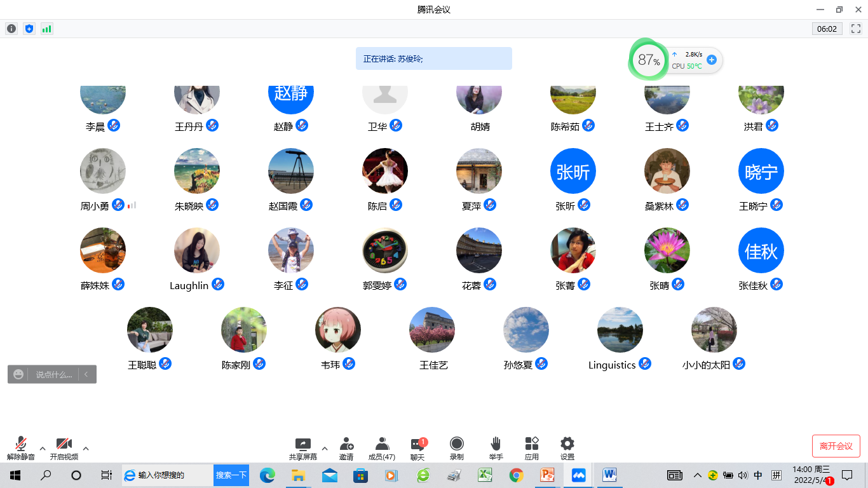Open the 设置 settings gear
Viewport: 868px width, 488px height.
[567, 444]
